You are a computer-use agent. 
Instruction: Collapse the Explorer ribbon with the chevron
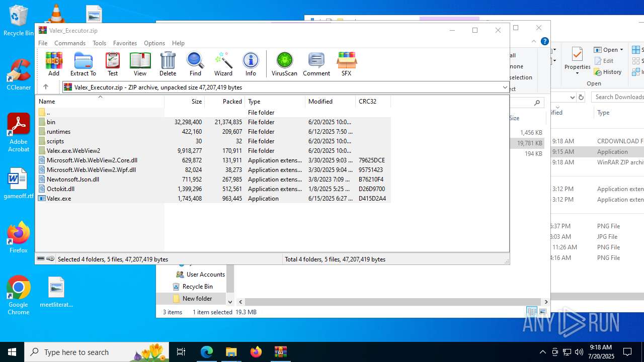[534, 41]
